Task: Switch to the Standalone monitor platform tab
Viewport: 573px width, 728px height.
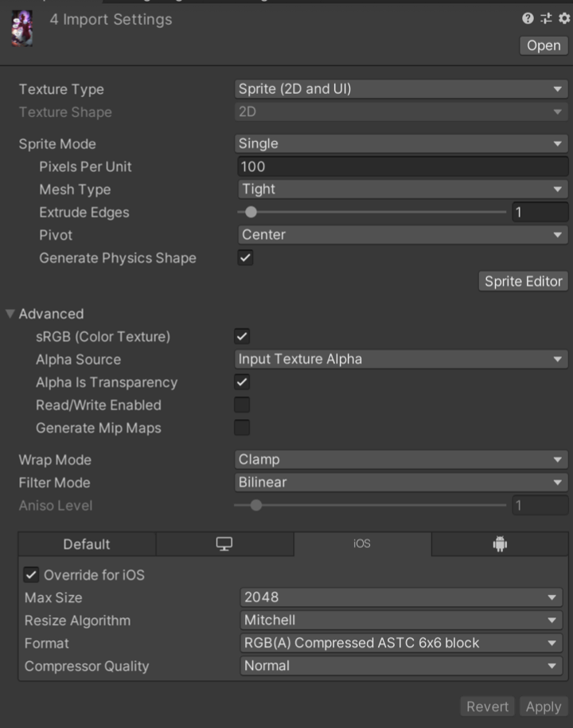Action: [224, 544]
